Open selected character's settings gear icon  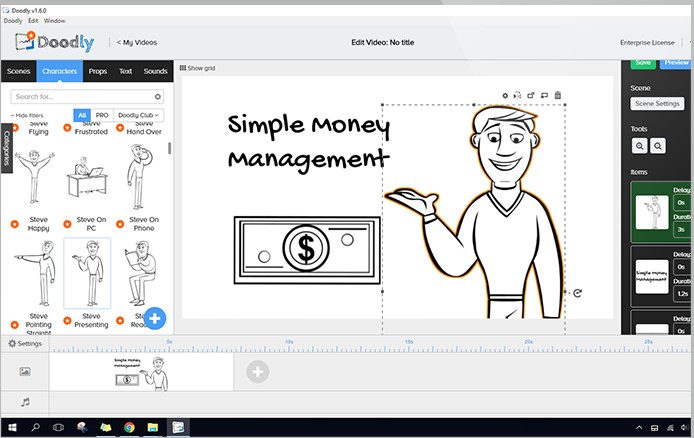[x=505, y=96]
